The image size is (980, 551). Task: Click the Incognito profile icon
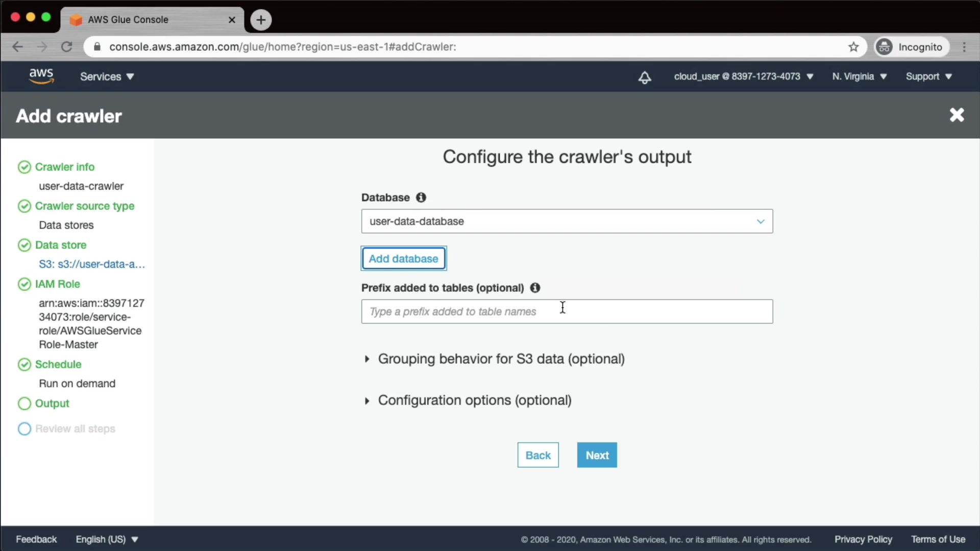coord(884,47)
